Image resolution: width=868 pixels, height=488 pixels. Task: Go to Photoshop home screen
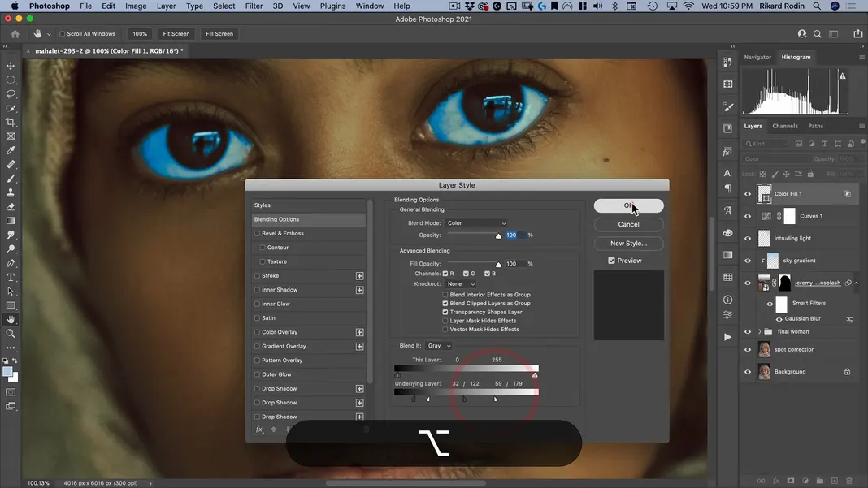point(15,34)
